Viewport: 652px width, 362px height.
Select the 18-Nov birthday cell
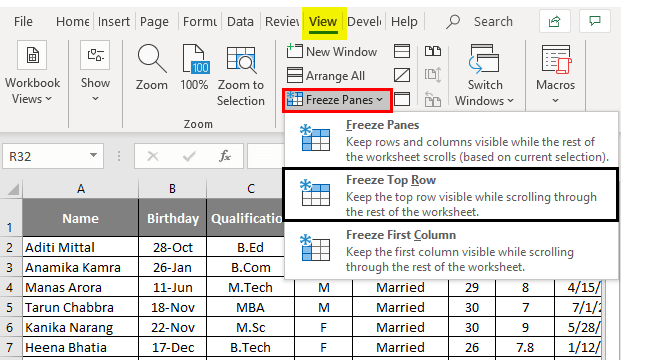click(x=172, y=307)
